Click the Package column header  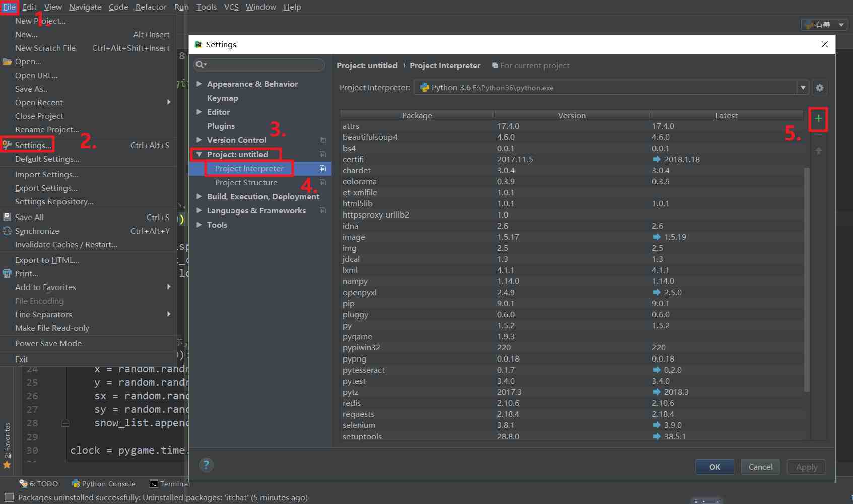pos(417,115)
